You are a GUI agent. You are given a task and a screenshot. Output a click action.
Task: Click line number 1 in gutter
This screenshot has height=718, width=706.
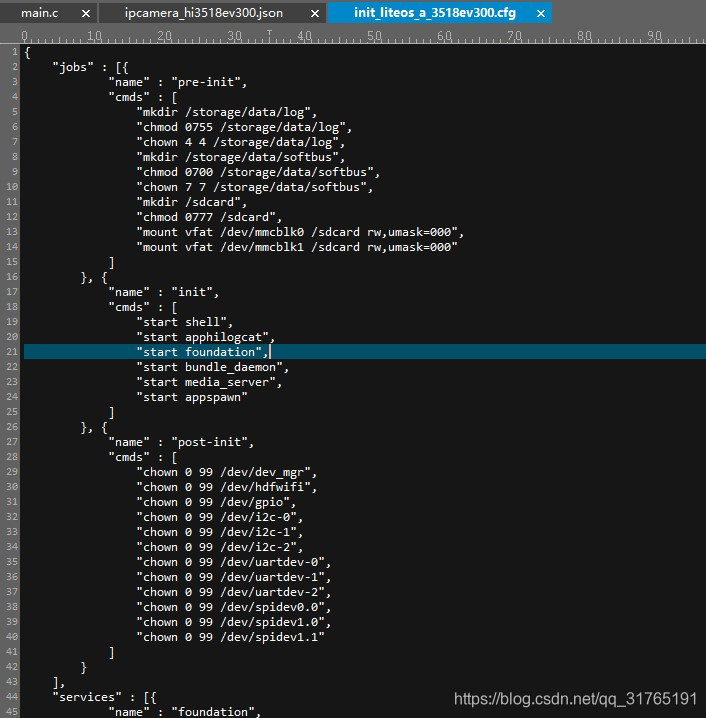(x=15, y=52)
